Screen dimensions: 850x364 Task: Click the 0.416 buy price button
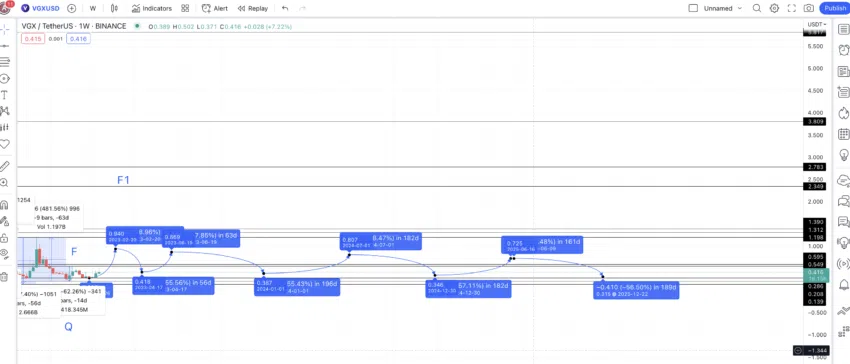click(78, 39)
